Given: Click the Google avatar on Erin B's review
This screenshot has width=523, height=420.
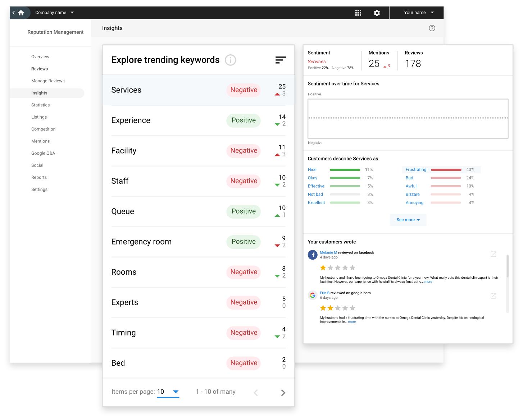Looking at the screenshot, I should click(x=313, y=295).
